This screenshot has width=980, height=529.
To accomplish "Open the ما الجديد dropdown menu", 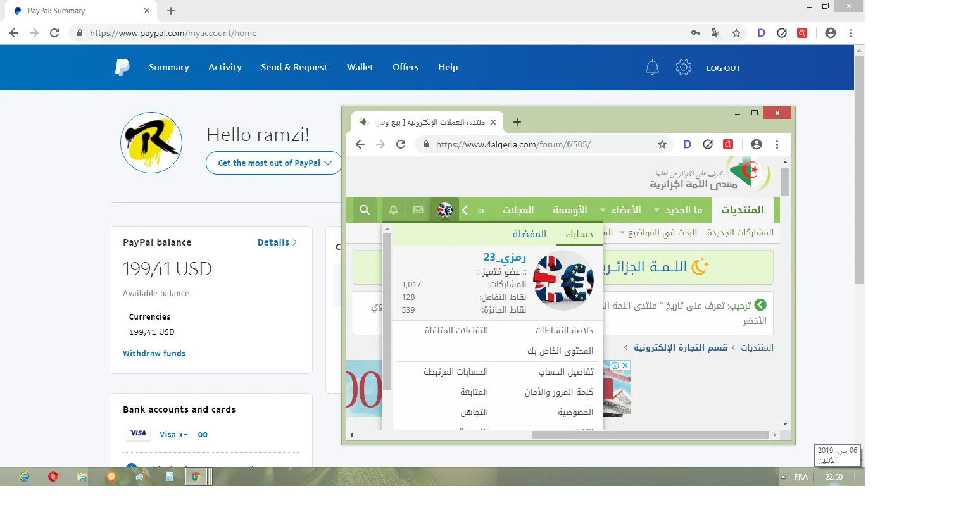I will [x=656, y=210].
